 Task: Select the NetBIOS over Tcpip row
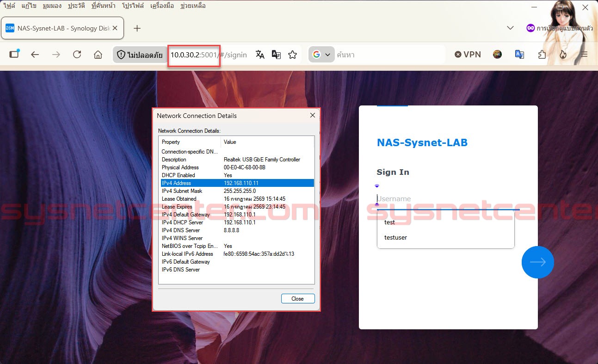237,246
